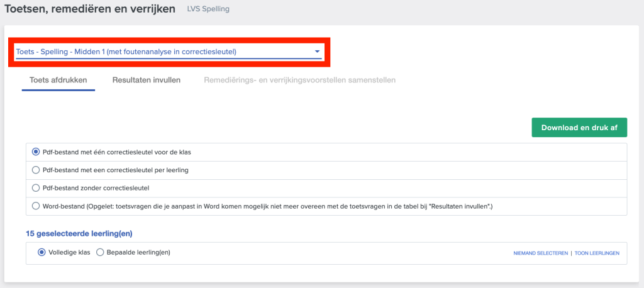This screenshot has width=644, height=288.
Task: Click the TOON LEERLINGEN link
Action: click(x=597, y=253)
